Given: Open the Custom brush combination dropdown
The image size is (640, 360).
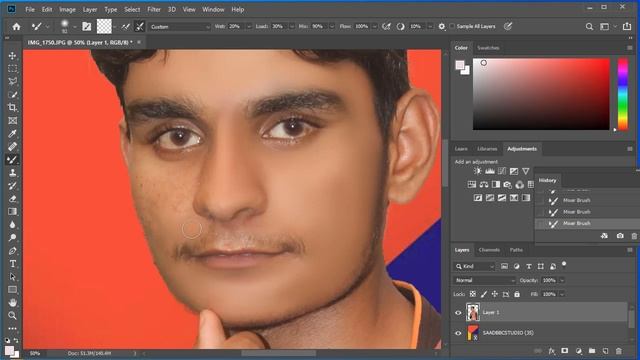Looking at the screenshot, I should [180, 27].
